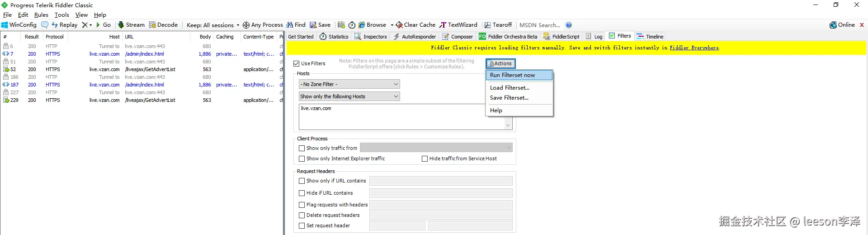Enable Hide if URL contains
The width and height of the screenshot is (868, 235).
(302, 193)
